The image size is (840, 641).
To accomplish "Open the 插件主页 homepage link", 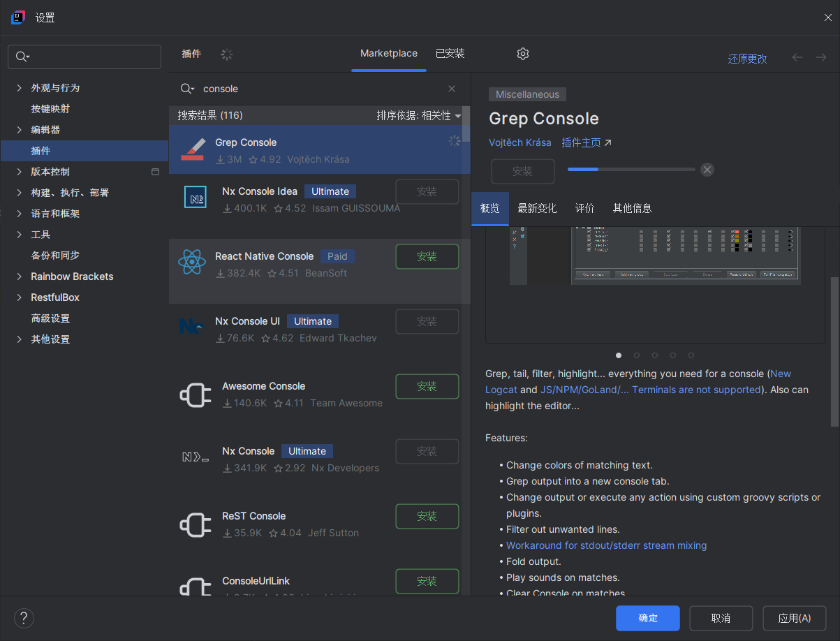I will (x=587, y=142).
